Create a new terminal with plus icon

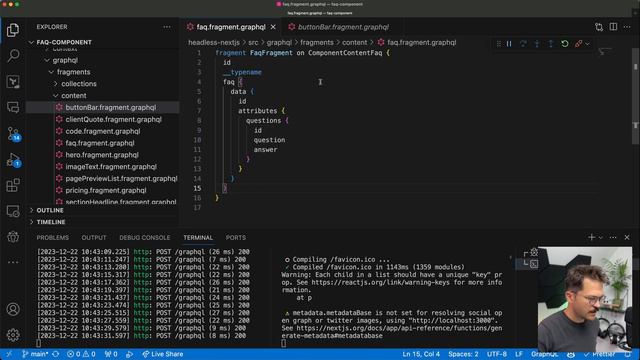(x=591, y=237)
